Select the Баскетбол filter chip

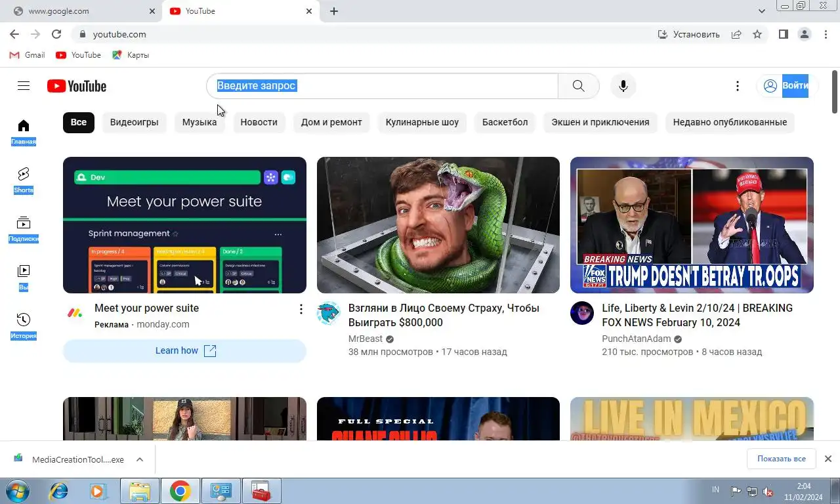pyautogui.click(x=505, y=122)
